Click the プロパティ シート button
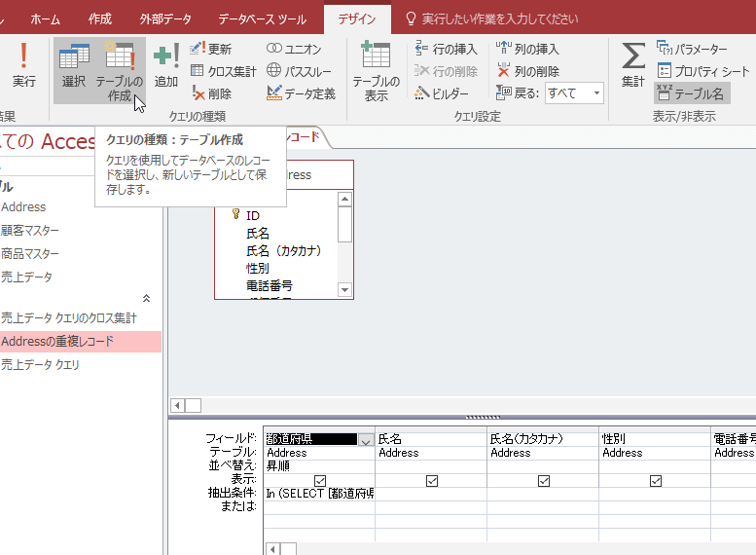Screen dimensions: 756x555 703,71
